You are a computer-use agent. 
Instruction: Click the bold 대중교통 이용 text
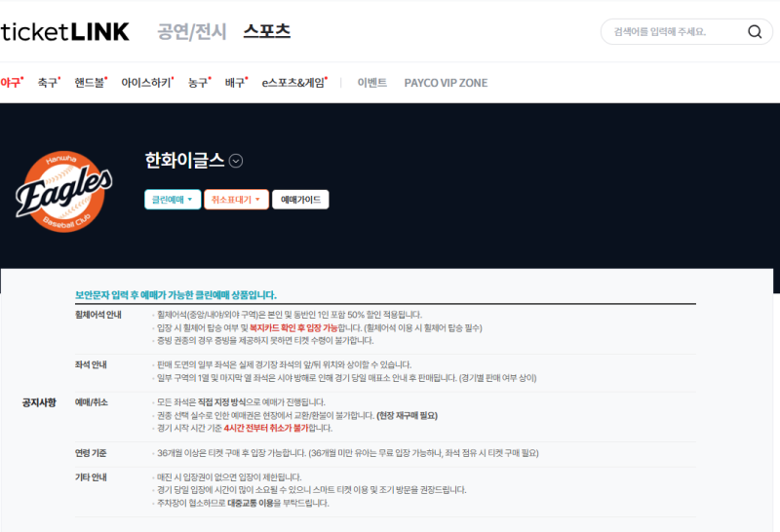251,503
